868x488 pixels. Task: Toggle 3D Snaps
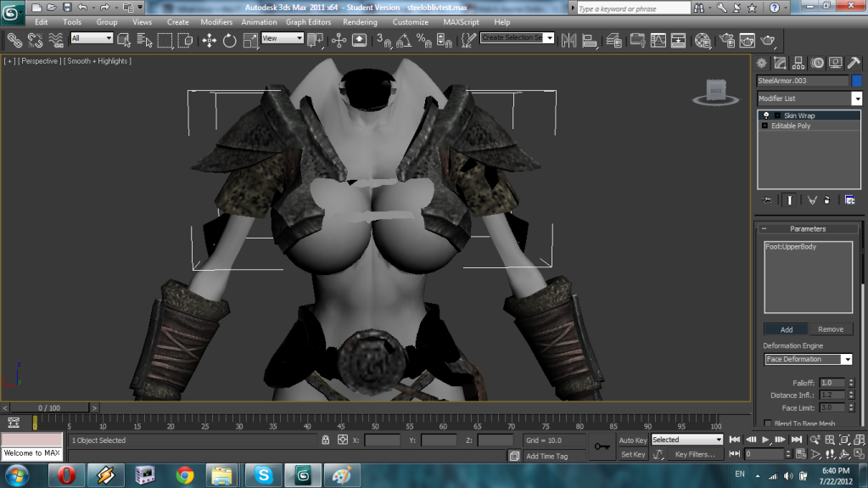click(x=384, y=41)
